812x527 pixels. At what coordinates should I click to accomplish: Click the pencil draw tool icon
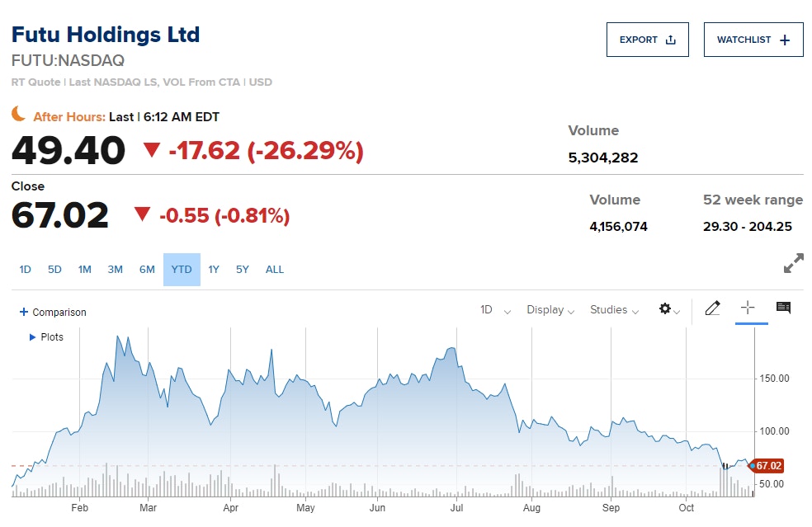point(713,308)
